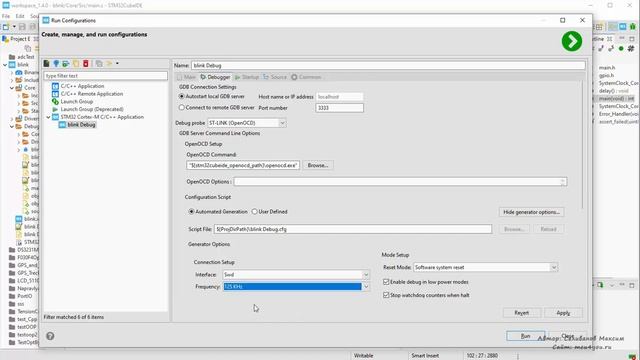Click the OpenOCD Command path field

[x=243, y=165]
